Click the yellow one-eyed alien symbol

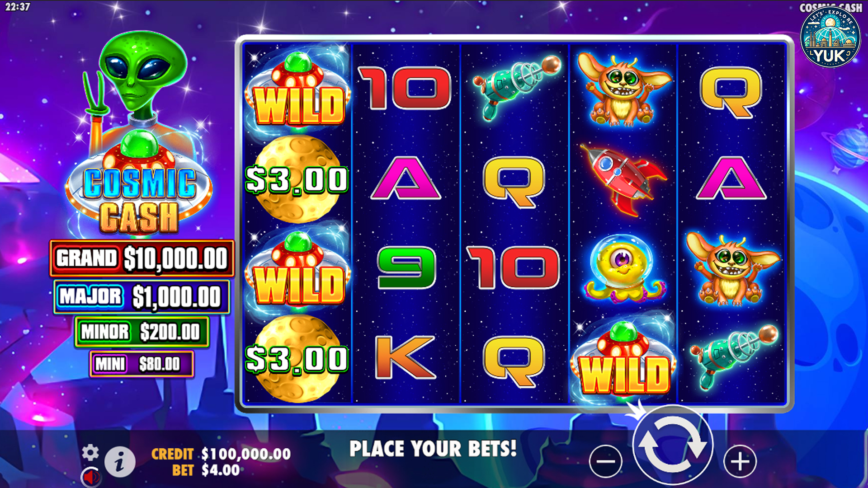click(624, 269)
